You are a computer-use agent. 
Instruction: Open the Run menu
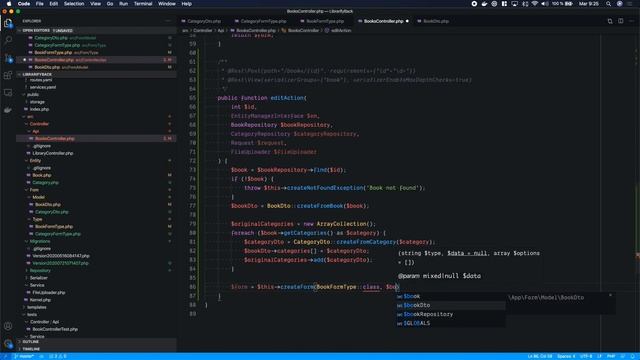click(x=123, y=4)
